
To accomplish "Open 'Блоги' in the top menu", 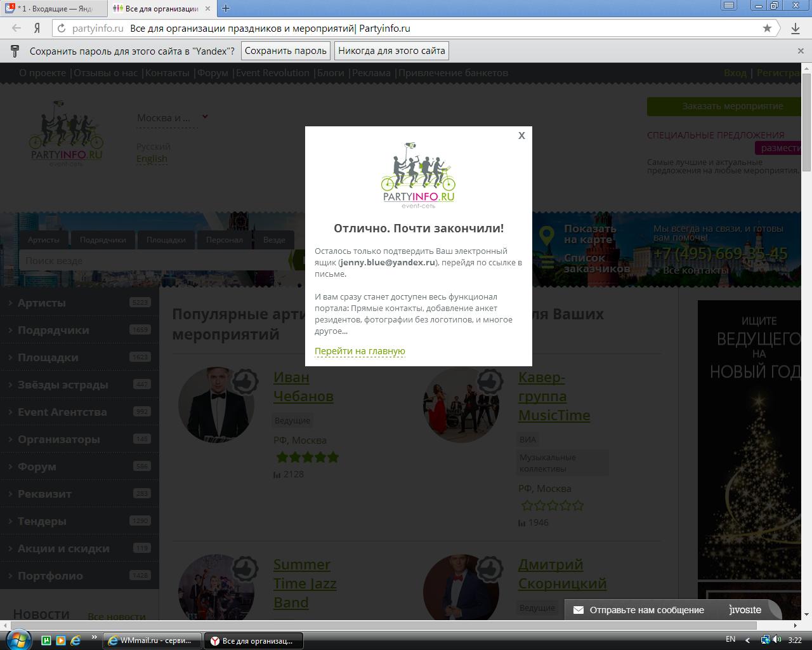I will tap(331, 72).
